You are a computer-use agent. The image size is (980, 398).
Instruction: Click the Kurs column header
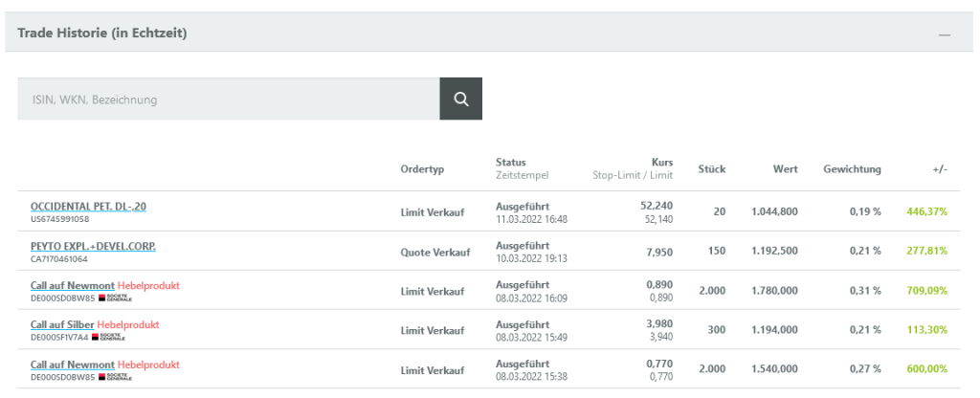click(661, 163)
